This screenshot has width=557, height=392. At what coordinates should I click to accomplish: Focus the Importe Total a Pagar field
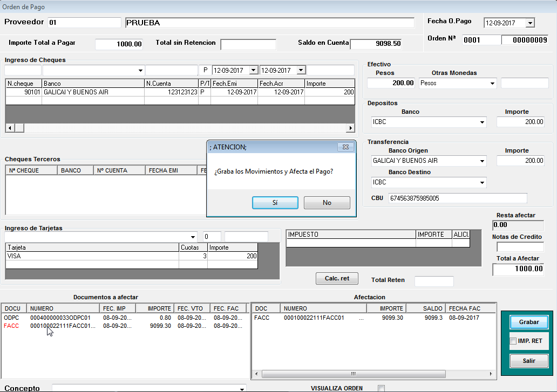(119, 44)
